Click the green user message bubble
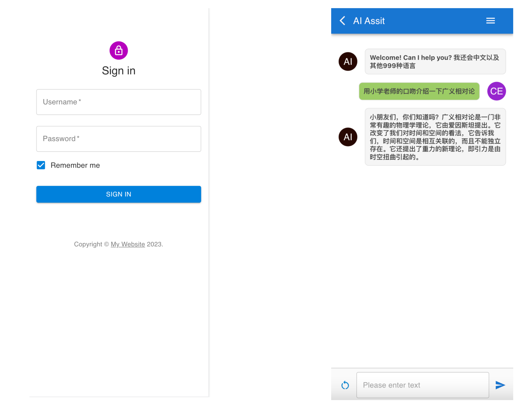This screenshot has height=405, width=532. (419, 91)
